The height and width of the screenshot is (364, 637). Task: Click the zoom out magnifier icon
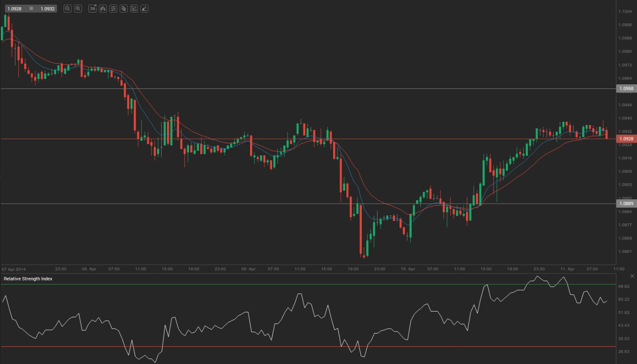coord(67,9)
